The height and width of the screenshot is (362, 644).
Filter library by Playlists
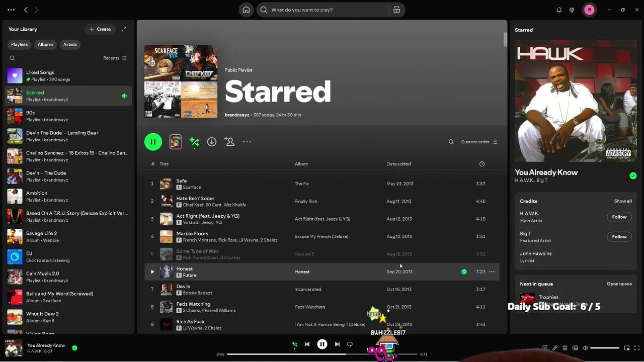20,44
